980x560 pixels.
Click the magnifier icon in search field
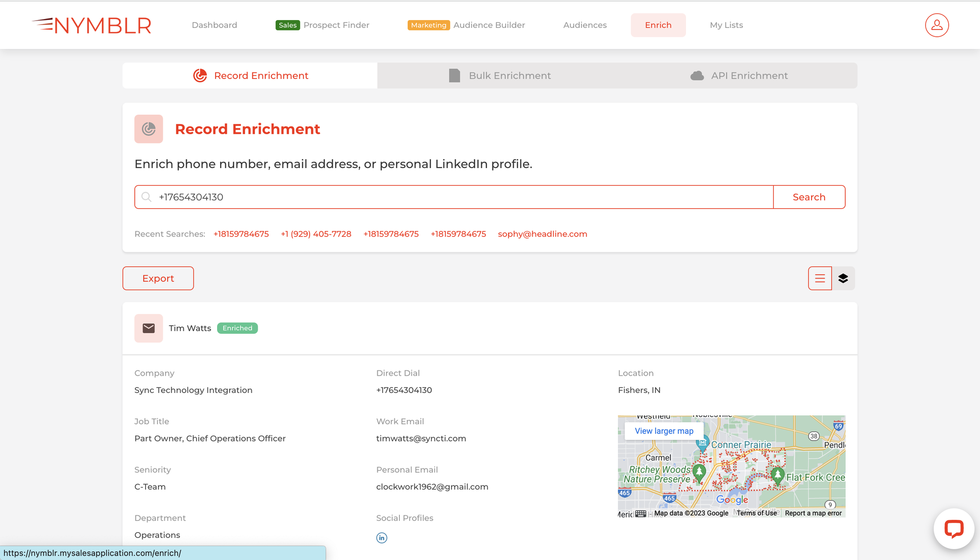click(146, 197)
